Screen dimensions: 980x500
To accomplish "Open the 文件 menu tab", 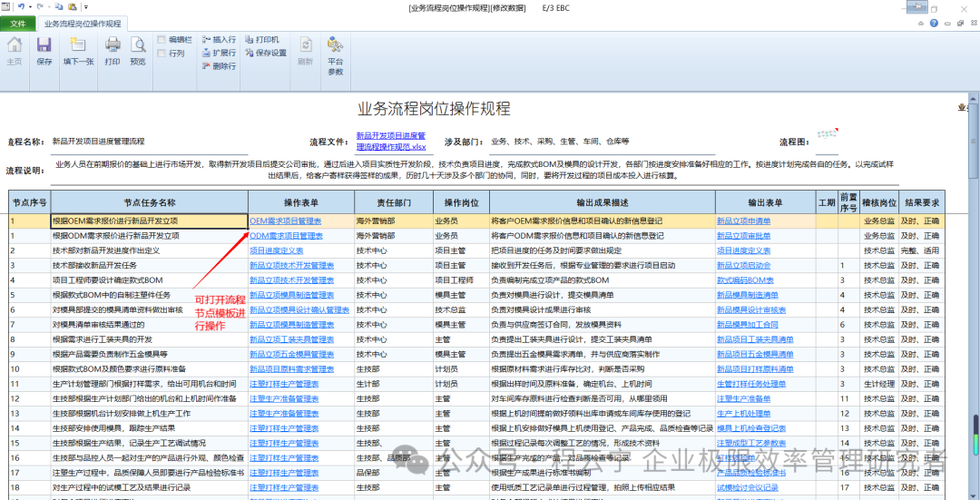I will [x=17, y=24].
